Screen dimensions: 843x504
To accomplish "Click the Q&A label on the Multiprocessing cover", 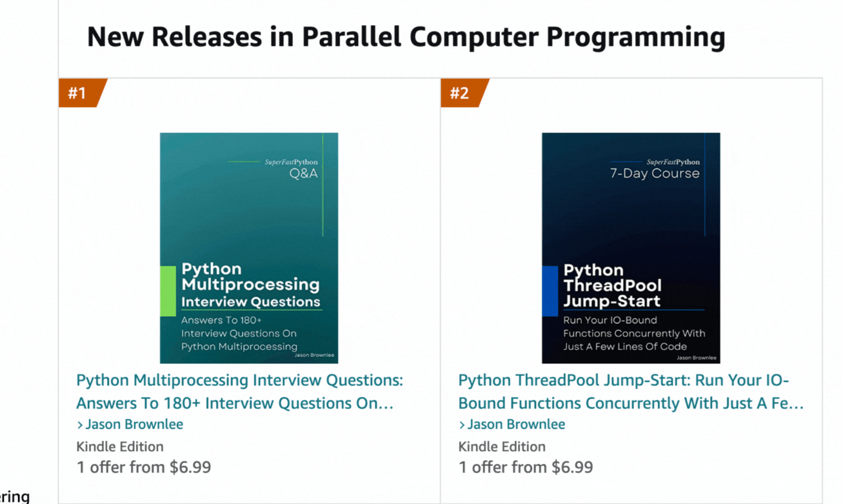I will 303,174.
